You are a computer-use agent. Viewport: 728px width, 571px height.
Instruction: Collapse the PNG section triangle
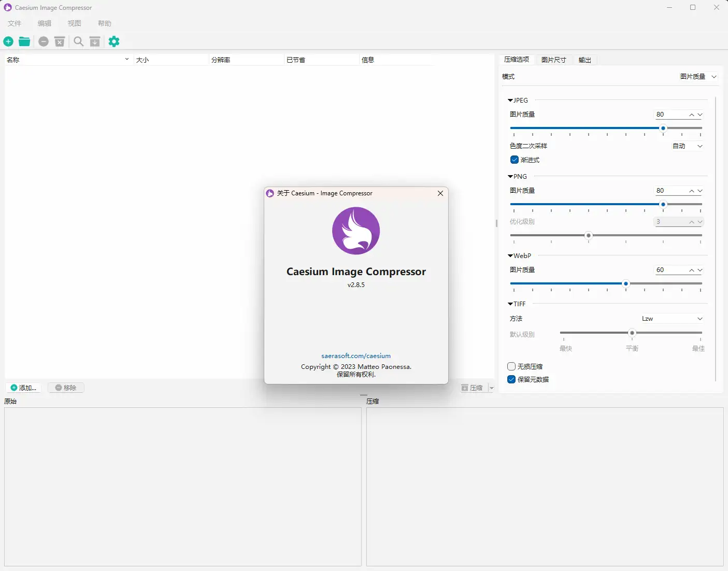click(510, 177)
